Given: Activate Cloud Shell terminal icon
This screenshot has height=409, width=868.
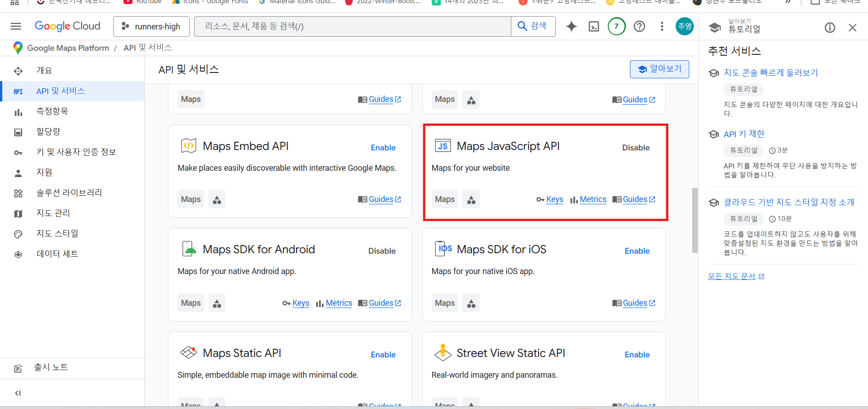Looking at the screenshot, I should pyautogui.click(x=594, y=26).
